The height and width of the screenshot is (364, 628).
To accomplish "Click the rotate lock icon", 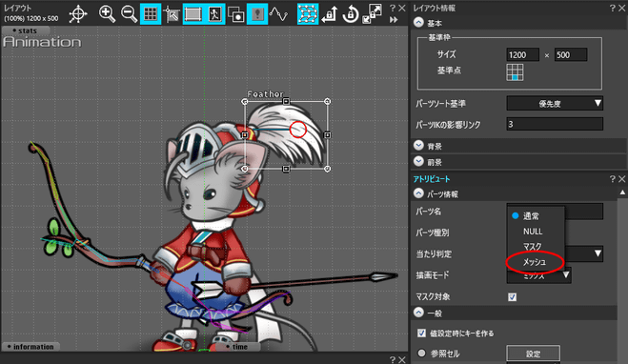I will pyautogui.click(x=351, y=14).
